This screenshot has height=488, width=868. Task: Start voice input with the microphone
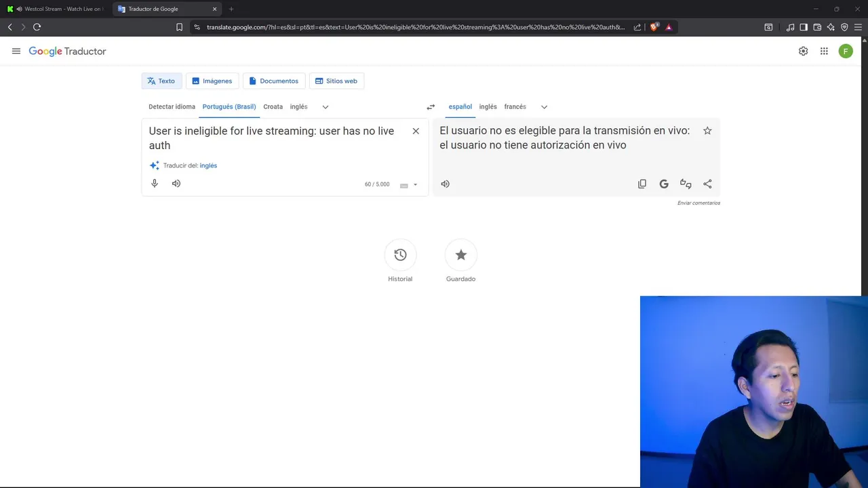click(155, 184)
